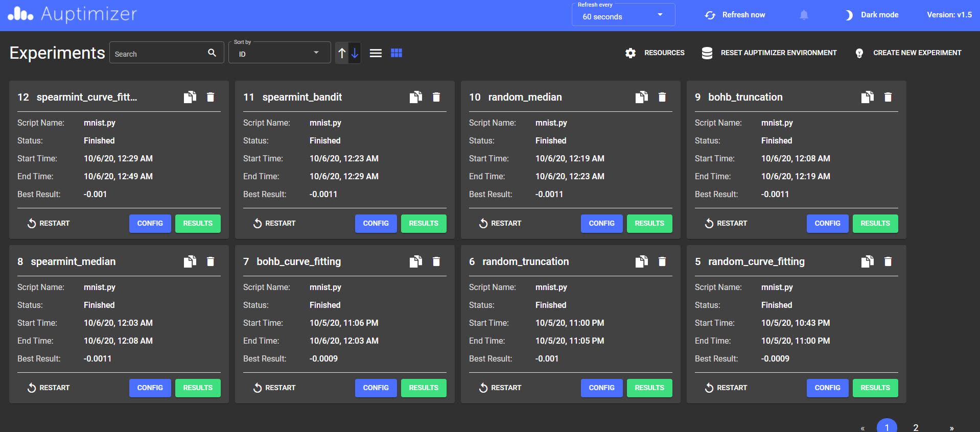Copy the random_median experiment

(642, 97)
